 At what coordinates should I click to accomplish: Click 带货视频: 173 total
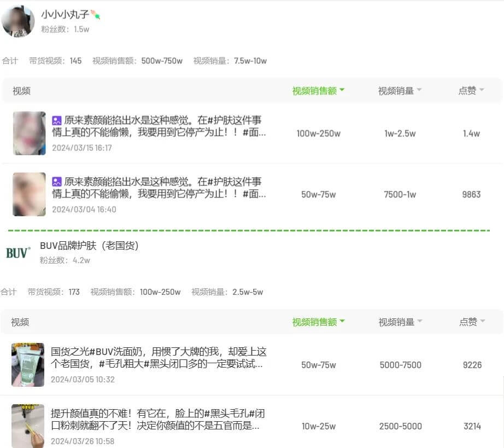pos(54,292)
